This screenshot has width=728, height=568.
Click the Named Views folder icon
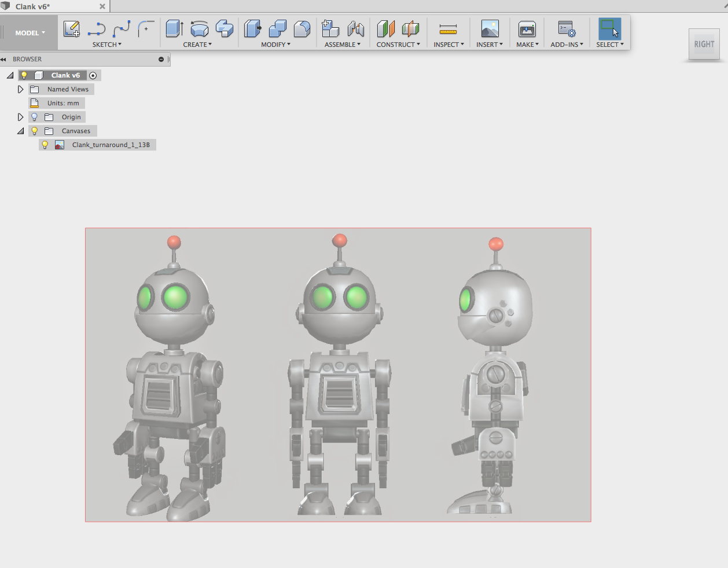point(34,89)
